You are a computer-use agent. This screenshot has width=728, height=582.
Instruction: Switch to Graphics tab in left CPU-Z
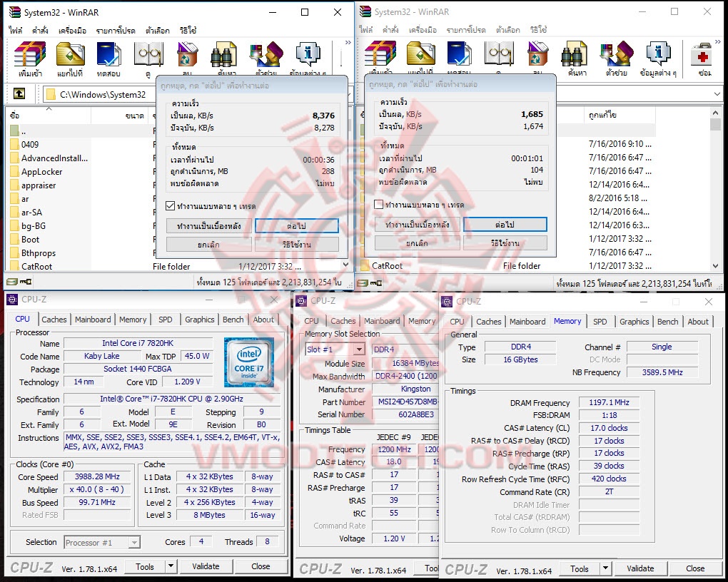(x=200, y=320)
